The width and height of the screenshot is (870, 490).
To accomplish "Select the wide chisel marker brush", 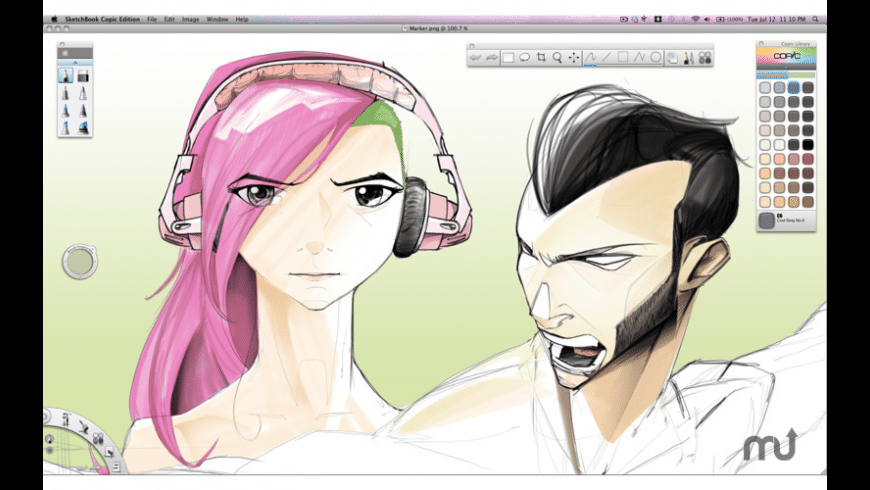I will tap(83, 75).
